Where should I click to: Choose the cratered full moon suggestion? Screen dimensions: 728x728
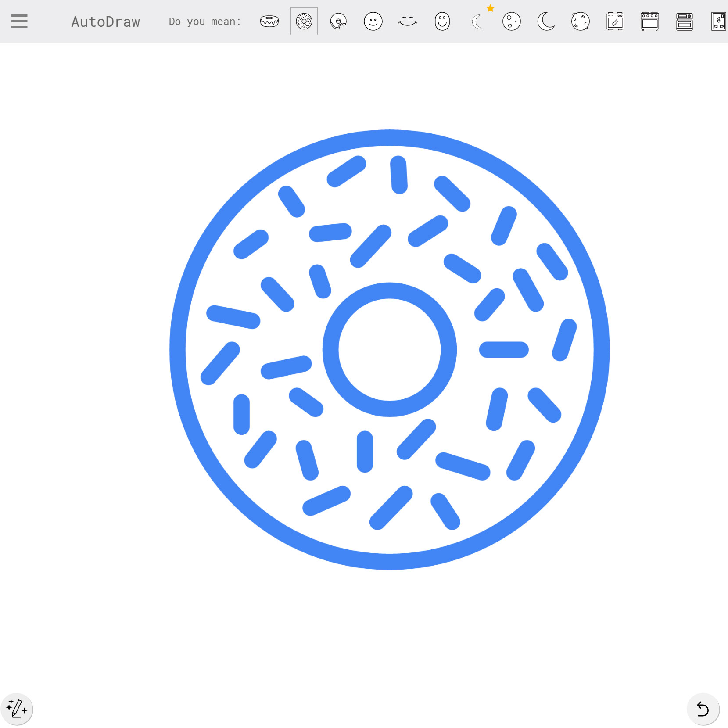511,21
